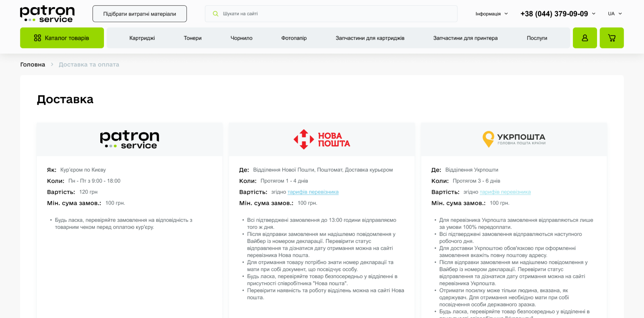Screen dimensions: 644x318
Task: Click the Patron Service header logo
Action: [47, 14]
